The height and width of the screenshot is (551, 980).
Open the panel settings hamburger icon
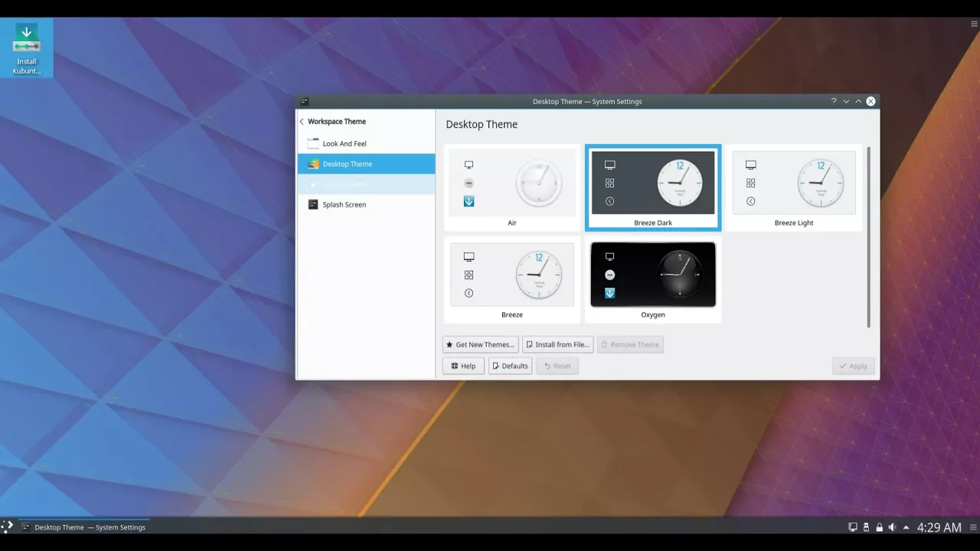click(x=973, y=527)
